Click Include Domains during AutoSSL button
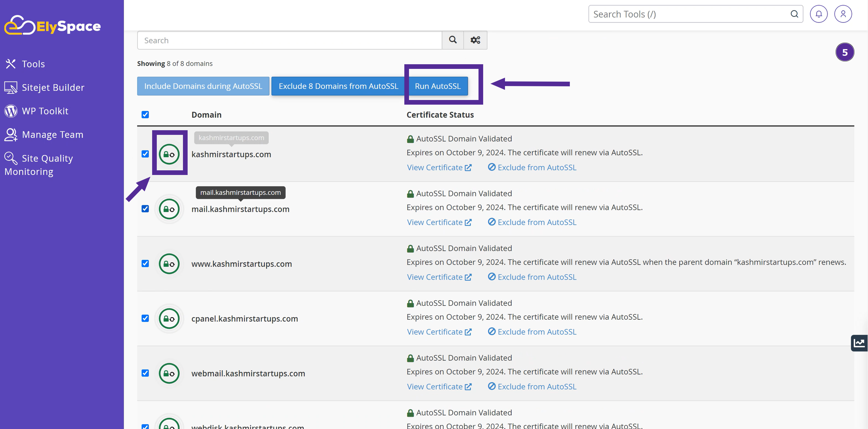868x429 pixels. [203, 86]
